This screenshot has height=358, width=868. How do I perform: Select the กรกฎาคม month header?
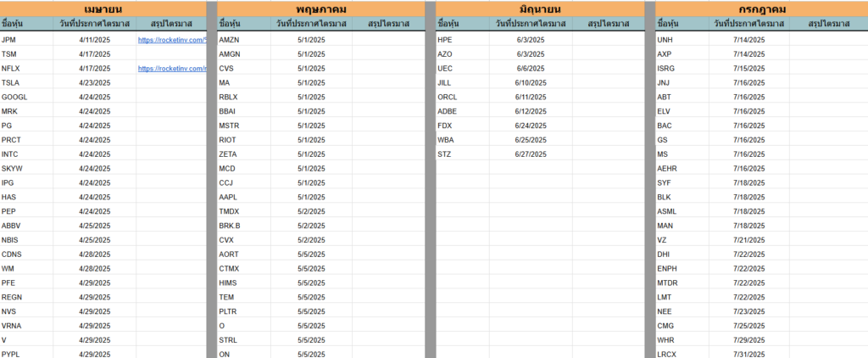click(x=762, y=9)
